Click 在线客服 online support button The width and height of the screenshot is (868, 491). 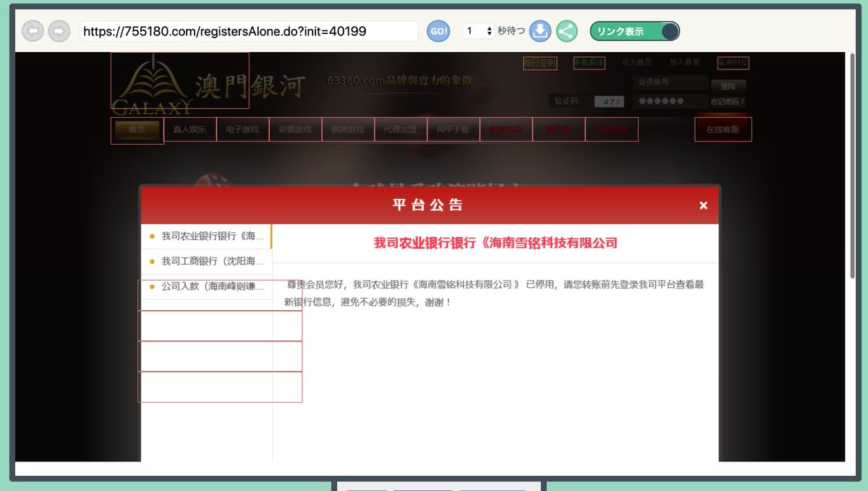point(723,129)
